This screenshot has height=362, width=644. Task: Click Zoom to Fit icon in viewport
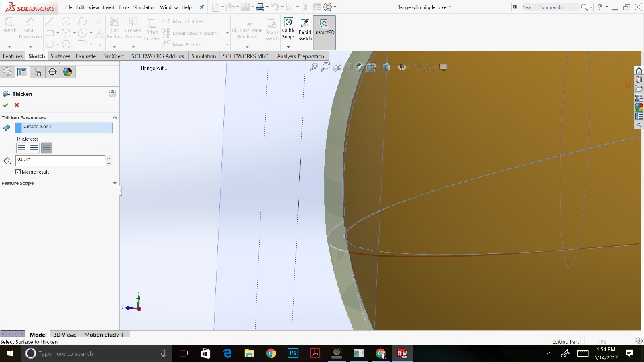click(x=313, y=67)
